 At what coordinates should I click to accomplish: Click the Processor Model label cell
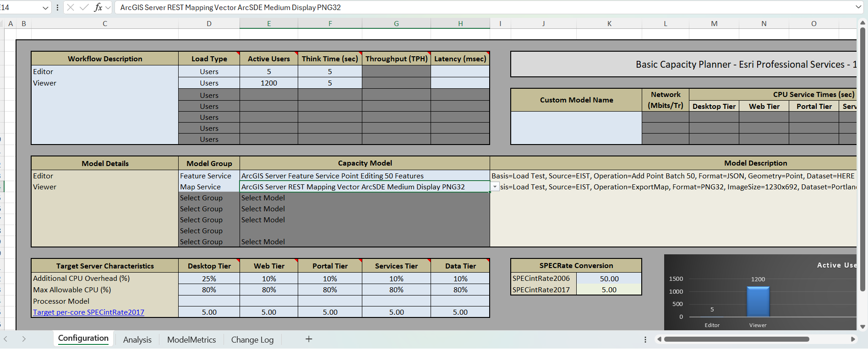click(105, 301)
